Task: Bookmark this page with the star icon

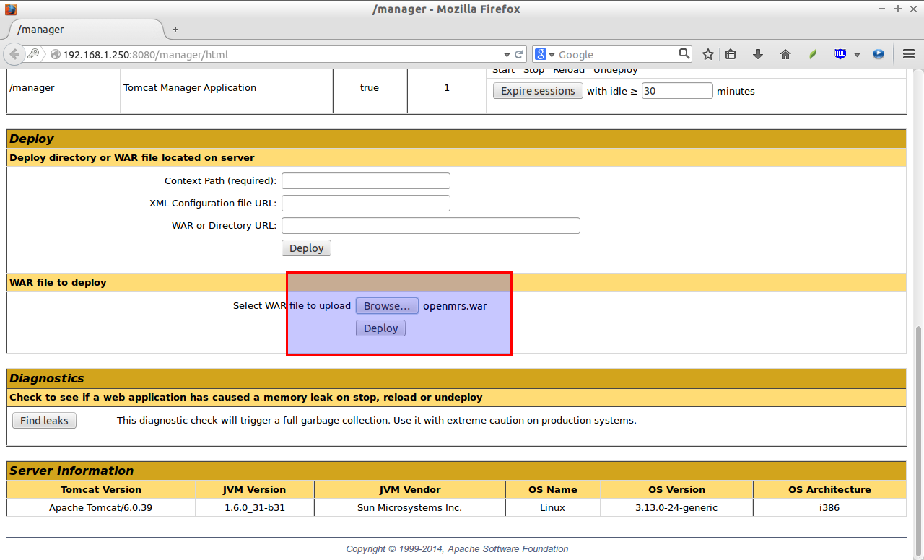Action: tap(708, 54)
